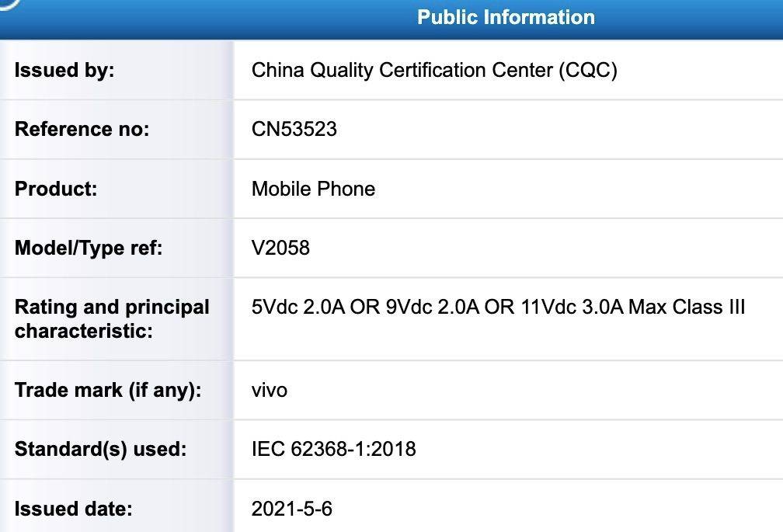Click the issued date 2021-5-6

click(292, 509)
